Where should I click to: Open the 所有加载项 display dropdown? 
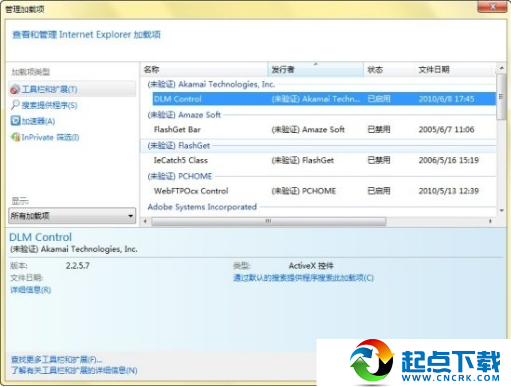[72, 216]
